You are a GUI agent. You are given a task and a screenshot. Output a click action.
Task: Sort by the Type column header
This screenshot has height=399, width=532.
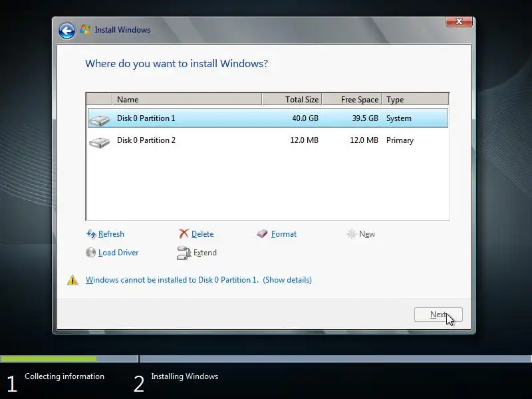(415, 99)
